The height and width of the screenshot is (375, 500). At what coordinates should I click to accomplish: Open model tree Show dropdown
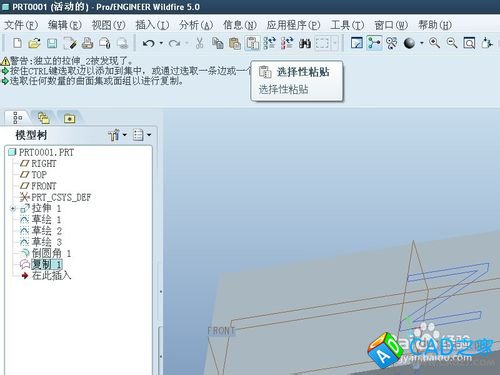pos(143,135)
